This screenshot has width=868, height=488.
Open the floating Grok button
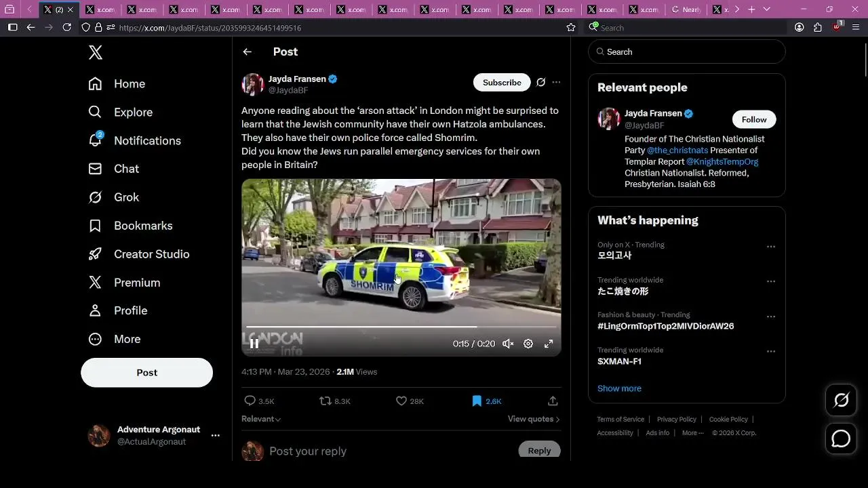tap(841, 401)
